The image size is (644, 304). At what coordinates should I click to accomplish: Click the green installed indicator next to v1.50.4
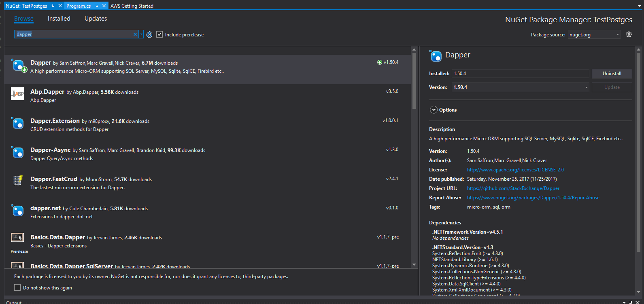pyautogui.click(x=380, y=62)
